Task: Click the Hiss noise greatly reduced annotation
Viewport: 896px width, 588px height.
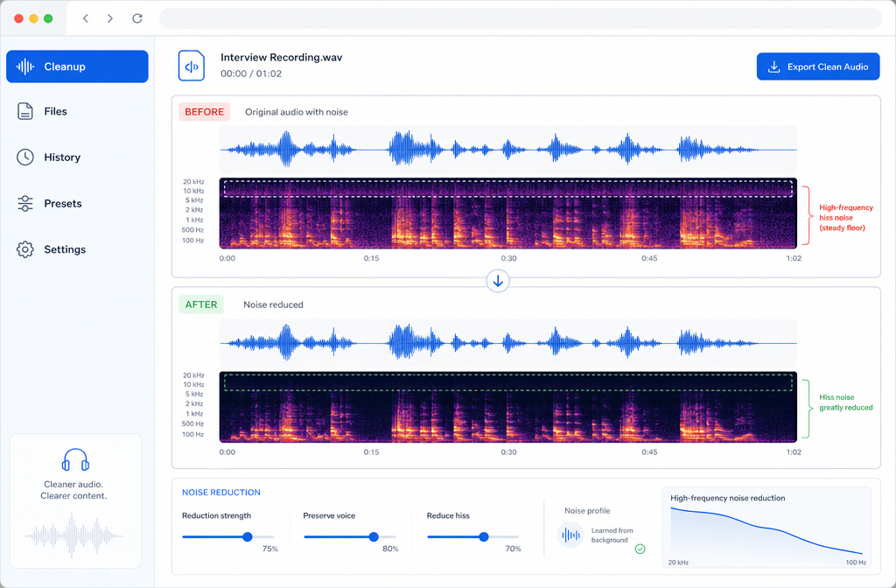Action: tap(846, 402)
